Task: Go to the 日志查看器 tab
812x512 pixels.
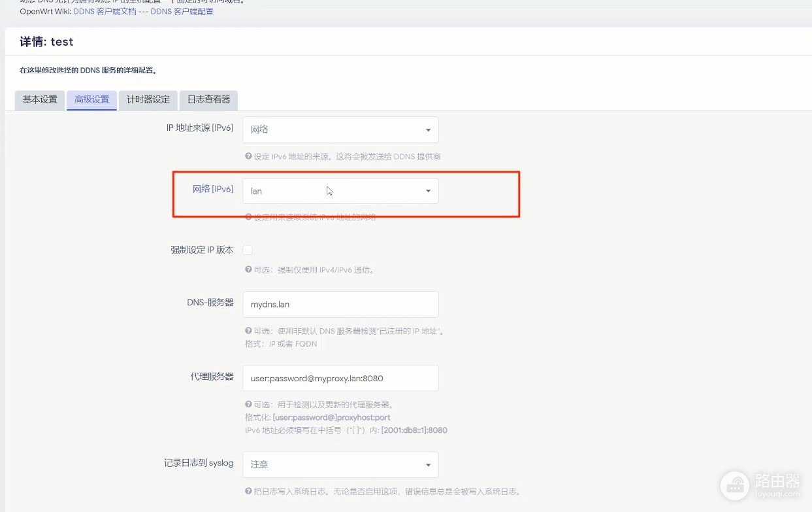Action: (x=208, y=100)
